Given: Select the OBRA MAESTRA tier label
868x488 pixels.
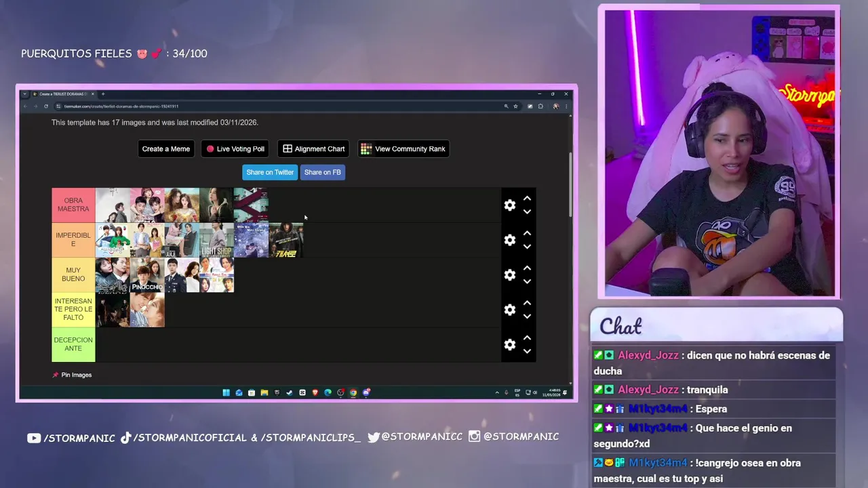Looking at the screenshot, I should coord(73,205).
